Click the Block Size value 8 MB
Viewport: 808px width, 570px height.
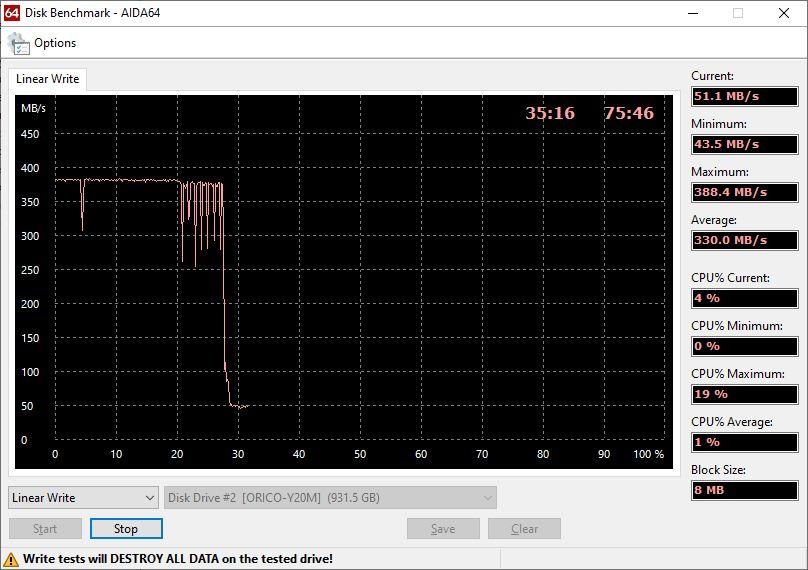tap(745, 490)
